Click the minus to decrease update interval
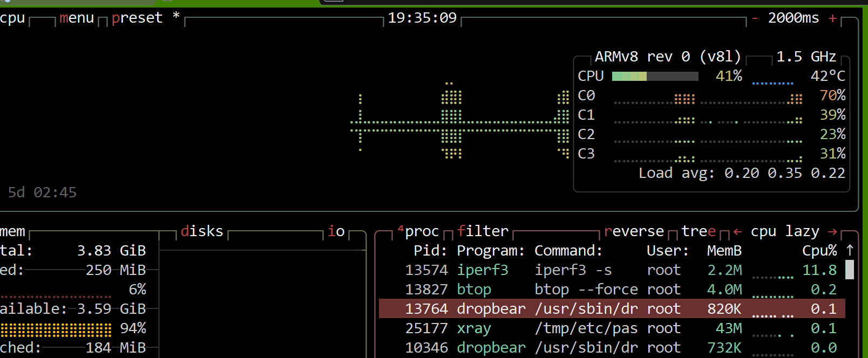868x358 pixels. point(755,18)
